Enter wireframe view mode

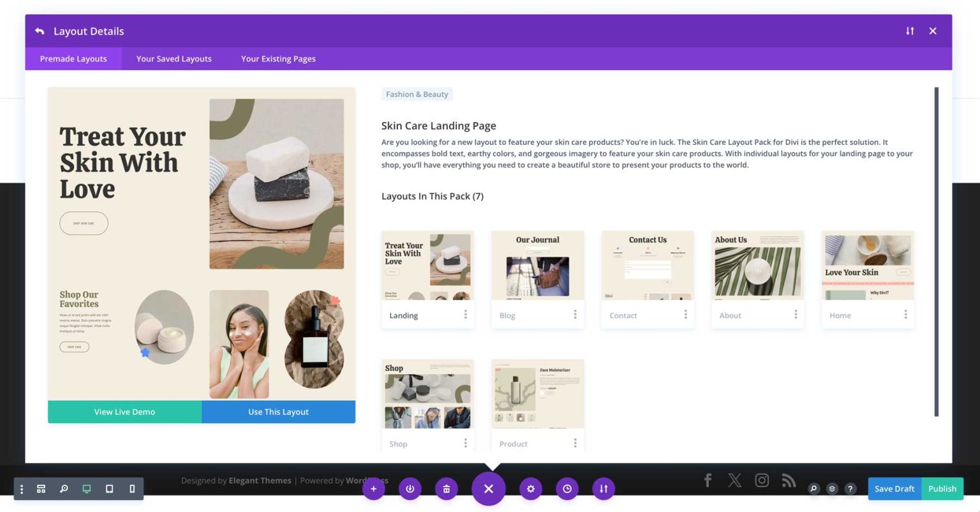41,488
